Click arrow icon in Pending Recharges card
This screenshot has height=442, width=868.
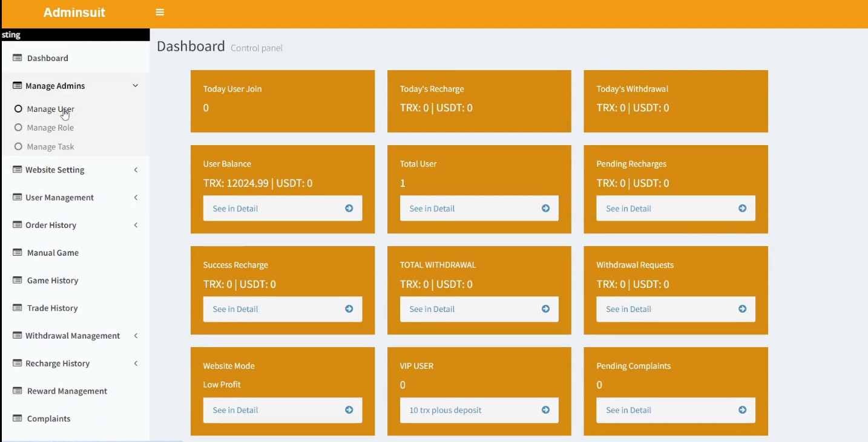(x=742, y=208)
